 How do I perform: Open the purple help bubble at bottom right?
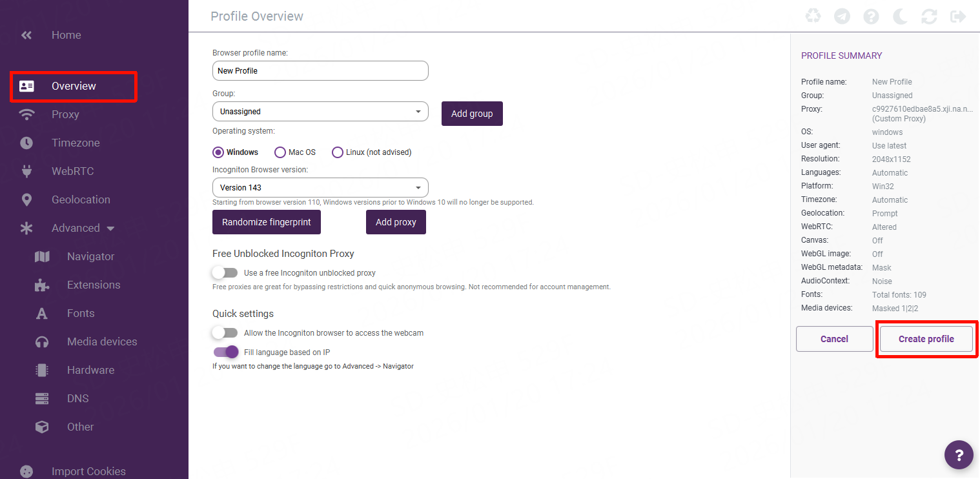959,455
